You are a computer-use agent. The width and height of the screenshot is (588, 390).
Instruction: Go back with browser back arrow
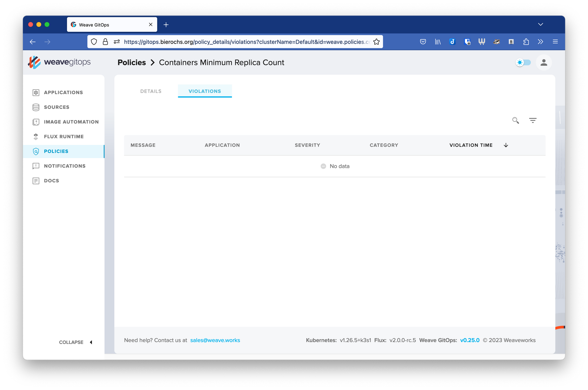(33, 42)
